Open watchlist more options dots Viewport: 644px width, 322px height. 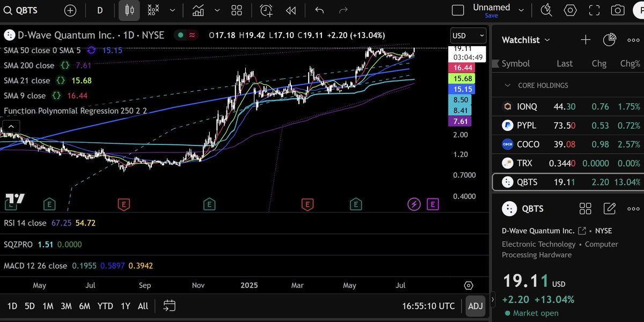coord(633,40)
